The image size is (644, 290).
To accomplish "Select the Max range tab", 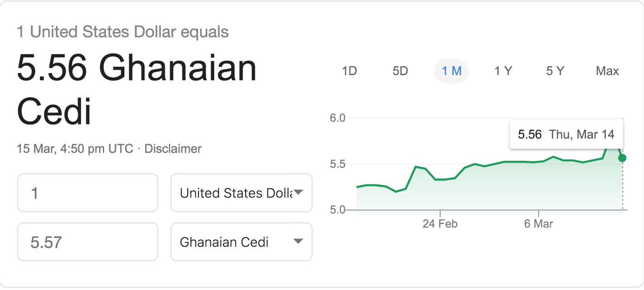I will click(x=607, y=71).
